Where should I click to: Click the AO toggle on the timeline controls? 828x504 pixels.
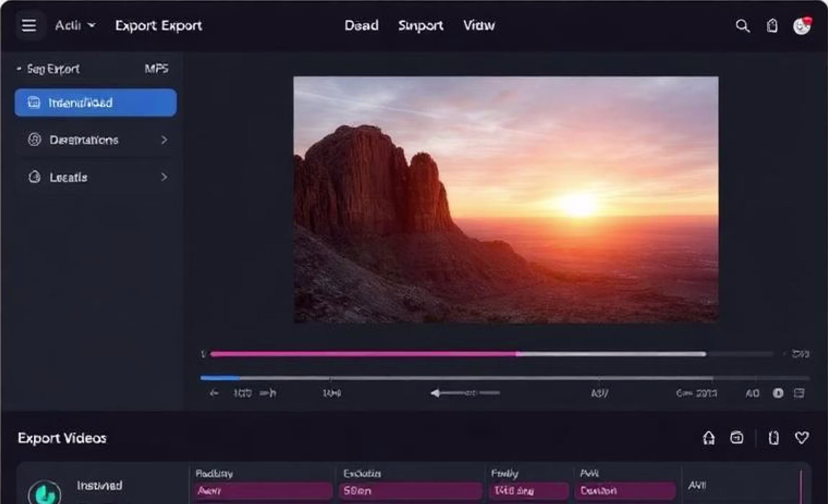752,393
